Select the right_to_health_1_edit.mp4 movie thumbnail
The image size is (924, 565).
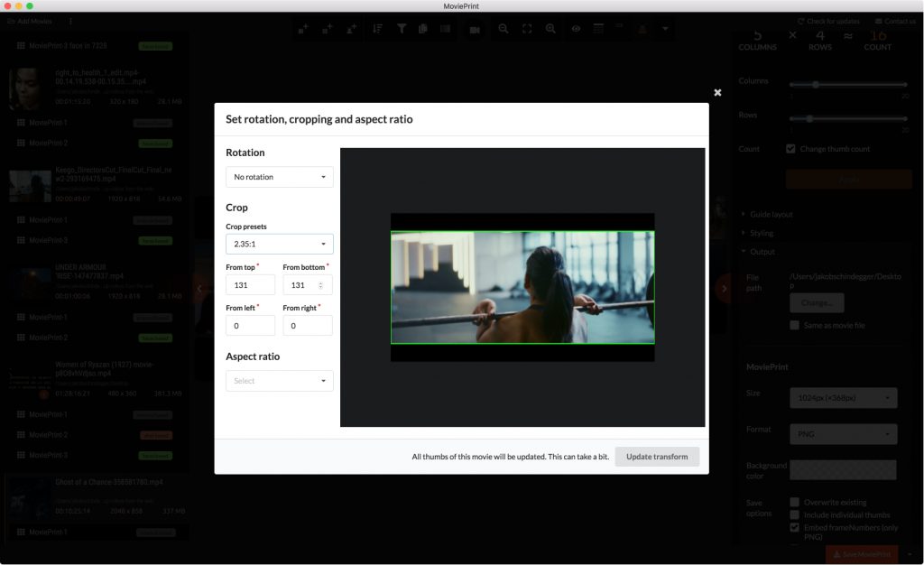28,88
